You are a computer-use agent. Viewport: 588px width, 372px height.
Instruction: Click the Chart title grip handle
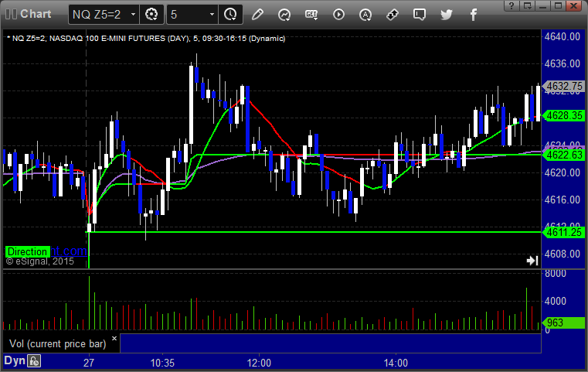coord(11,14)
